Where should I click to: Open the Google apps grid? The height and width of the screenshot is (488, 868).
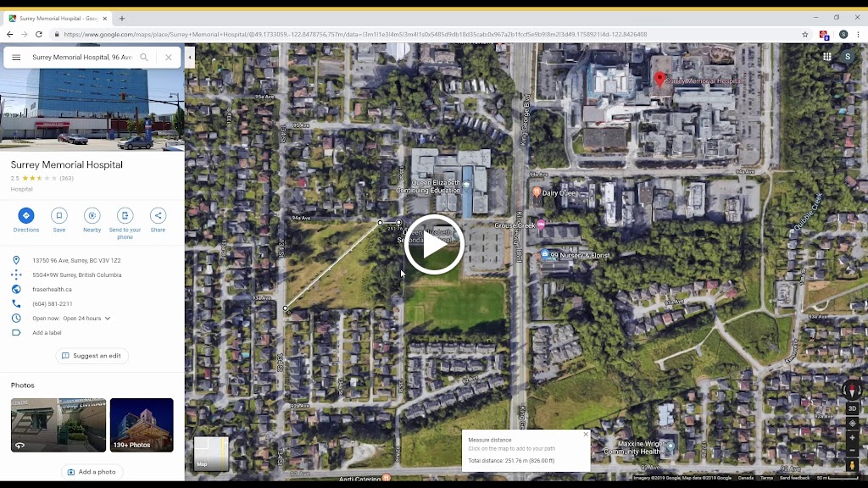coord(827,57)
